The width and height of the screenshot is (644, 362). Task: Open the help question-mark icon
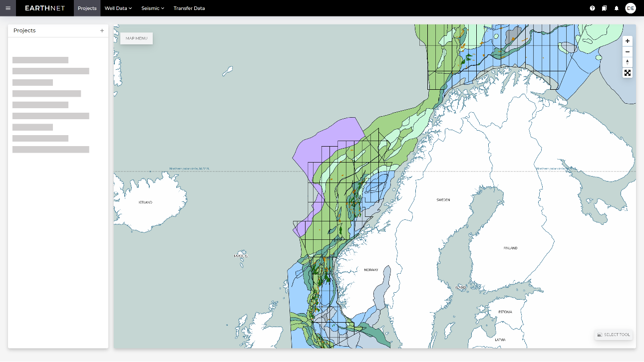click(592, 8)
